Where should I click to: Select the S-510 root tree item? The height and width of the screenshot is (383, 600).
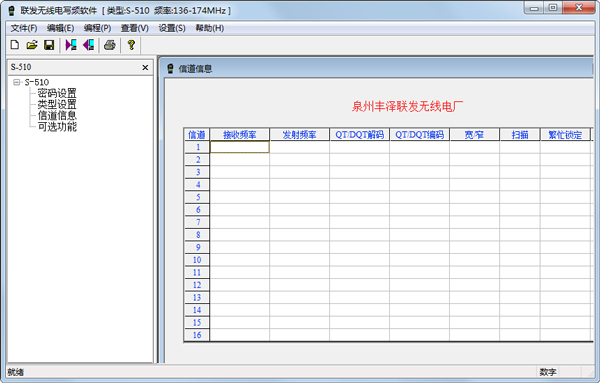pyautogui.click(x=37, y=82)
